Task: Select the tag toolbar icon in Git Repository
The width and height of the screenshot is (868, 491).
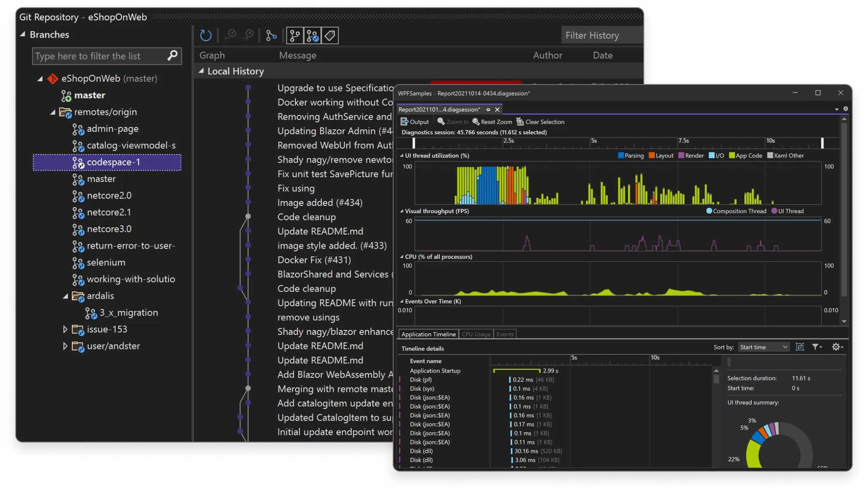Action: (330, 35)
